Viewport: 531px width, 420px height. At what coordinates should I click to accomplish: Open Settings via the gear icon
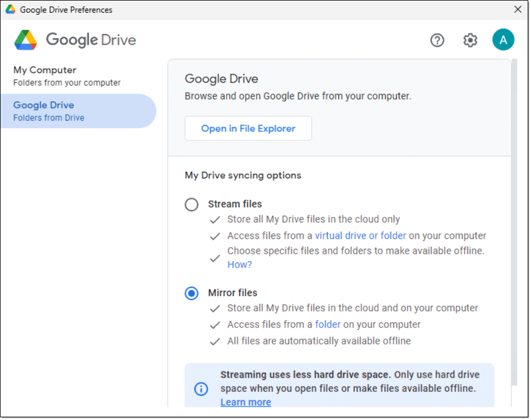click(470, 40)
